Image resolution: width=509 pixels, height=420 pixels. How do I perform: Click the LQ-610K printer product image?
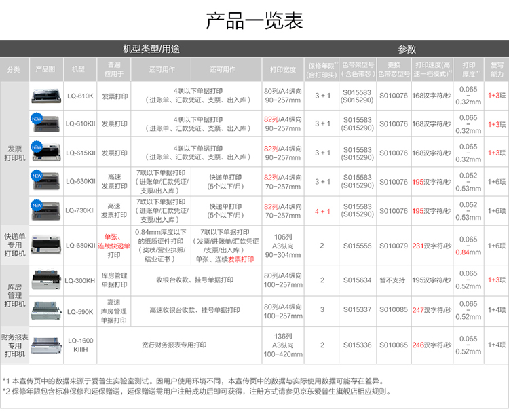click(45, 96)
